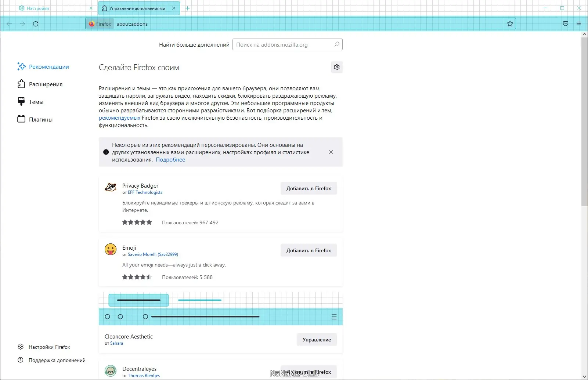Click the Найти больше дополнений label
The image size is (588, 380).
click(x=194, y=45)
